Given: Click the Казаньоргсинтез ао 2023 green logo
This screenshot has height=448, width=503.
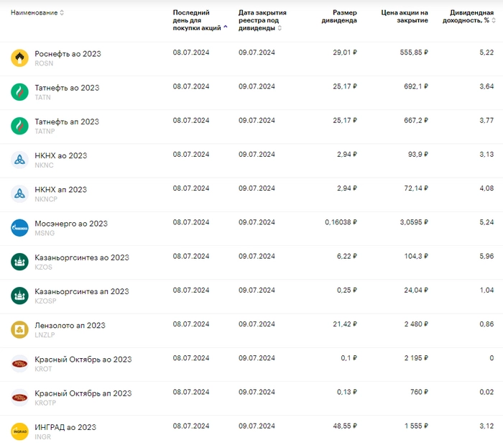Looking at the screenshot, I should (19, 261).
